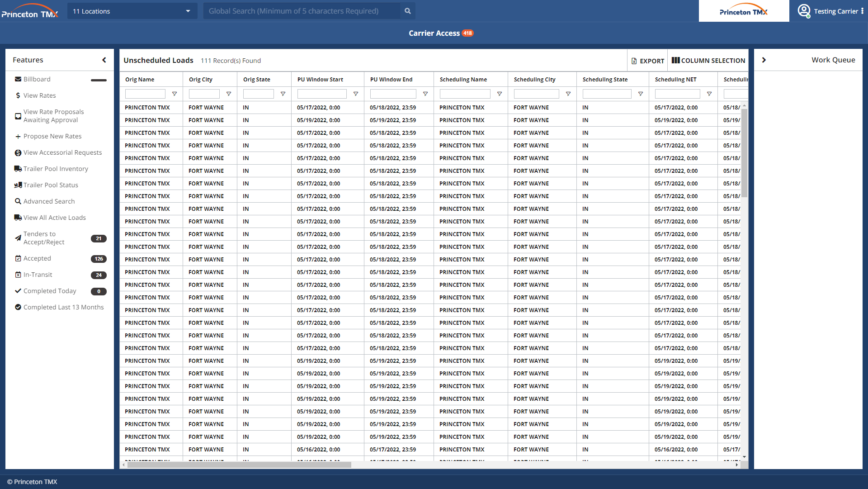Apply the filter funnel on Orig Name column
The width and height of the screenshot is (868, 489).
[175, 94]
